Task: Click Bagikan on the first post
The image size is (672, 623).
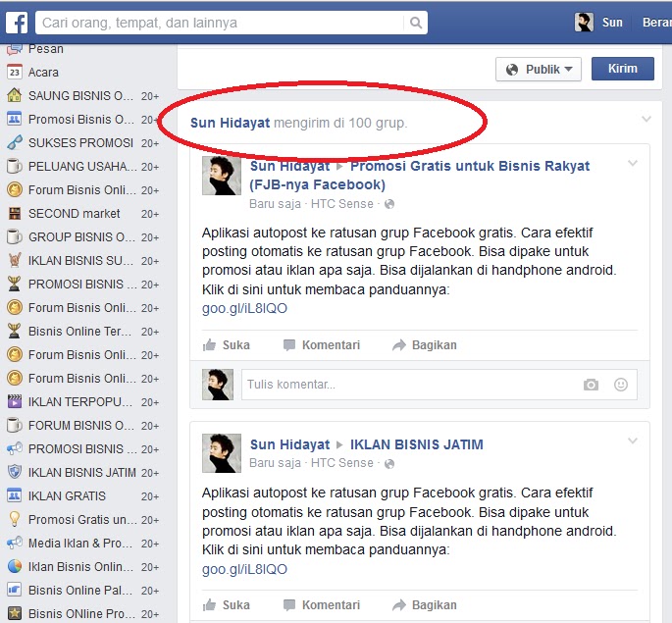Action: coord(425,345)
